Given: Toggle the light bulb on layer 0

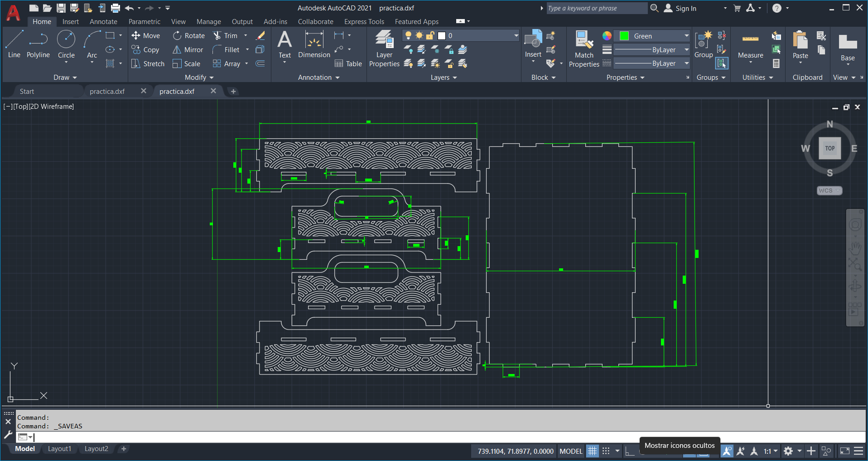Looking at the screenshot, I should (x=408, y=35).
